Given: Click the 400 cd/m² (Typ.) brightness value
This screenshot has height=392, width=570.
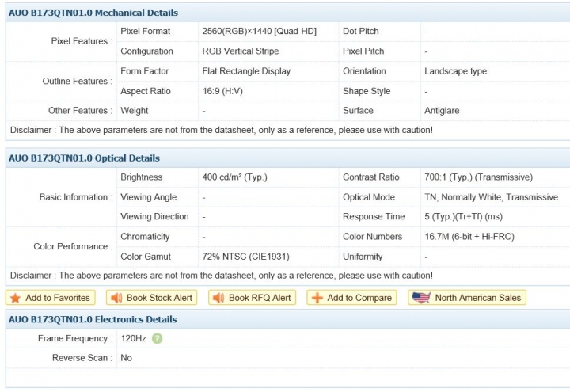Looking at the screenshot, I should 234,177.
